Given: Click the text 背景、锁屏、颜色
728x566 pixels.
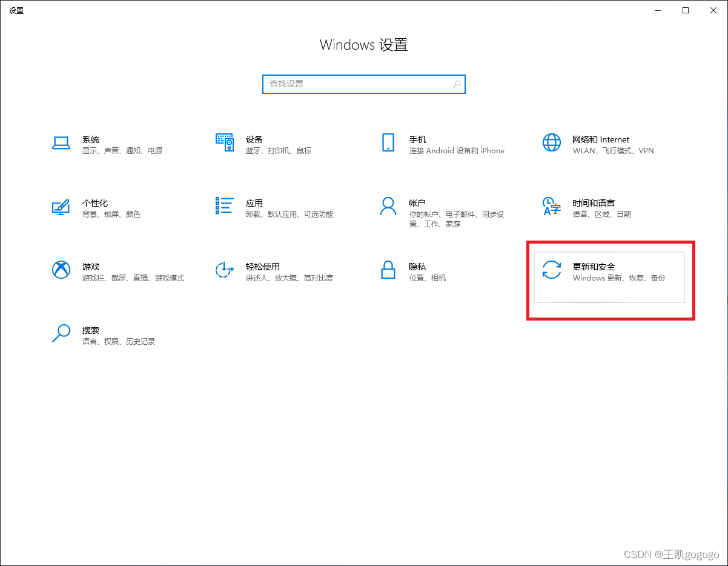Looking at the screenshot, I should pyautogui.click(x=111, y=215).
